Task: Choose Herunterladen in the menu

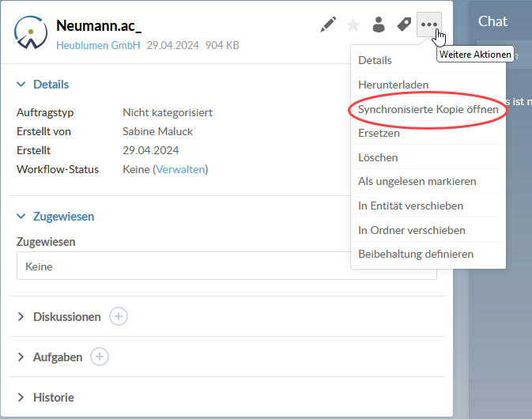Action: (428, 85)
